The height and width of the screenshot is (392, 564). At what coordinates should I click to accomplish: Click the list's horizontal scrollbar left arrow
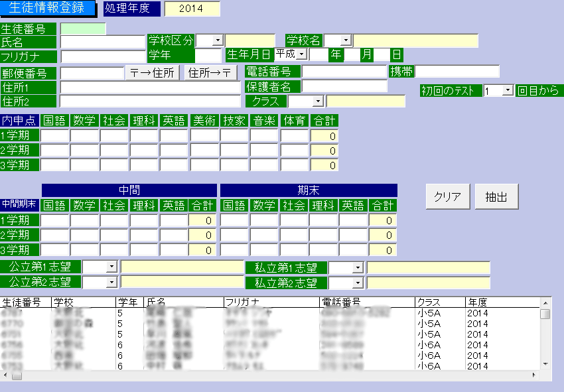[6, 375]
